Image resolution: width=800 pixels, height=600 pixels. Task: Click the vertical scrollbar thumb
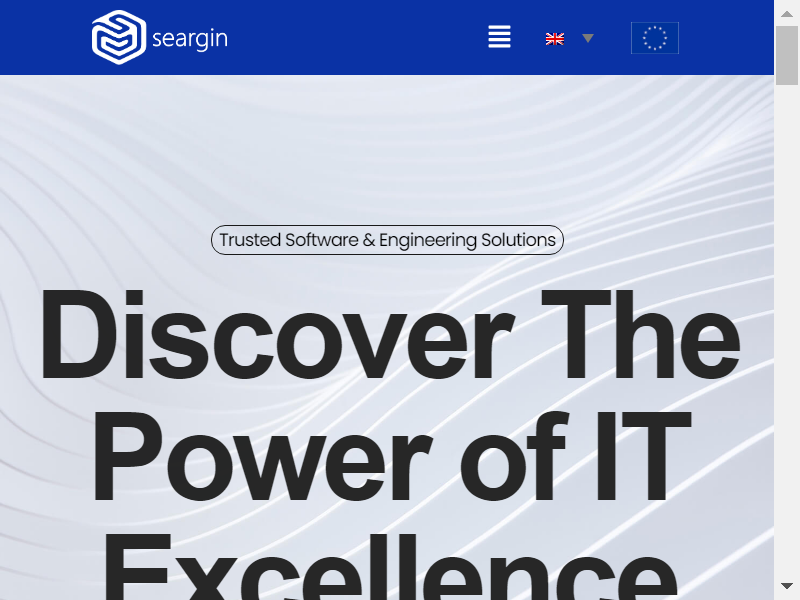(x=787, y=55)
